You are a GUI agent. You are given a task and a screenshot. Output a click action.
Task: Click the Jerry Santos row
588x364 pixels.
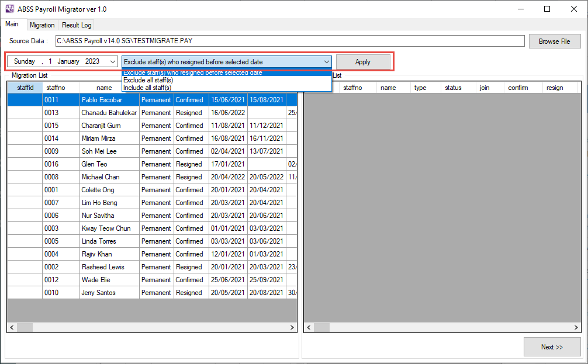152,293
